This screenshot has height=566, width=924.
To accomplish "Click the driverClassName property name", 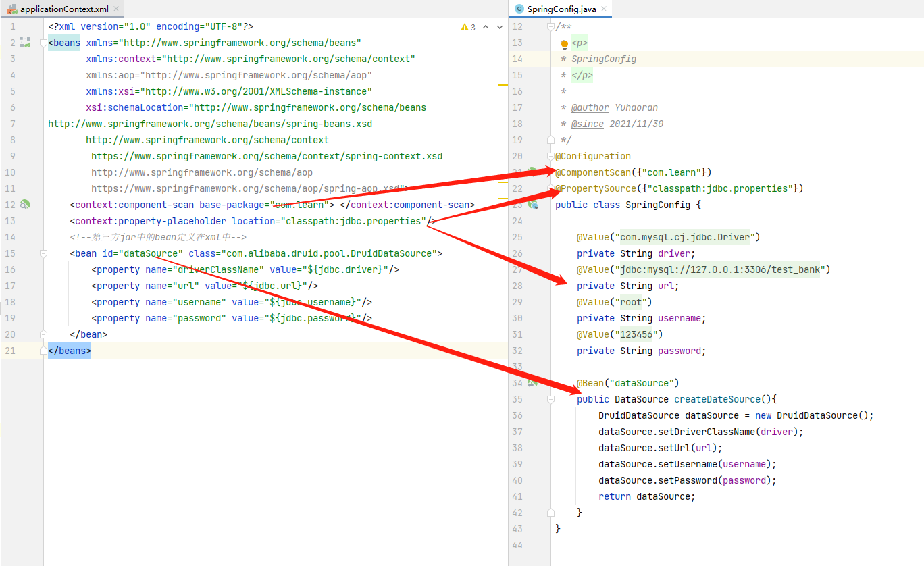I will [x=221, y=269].
